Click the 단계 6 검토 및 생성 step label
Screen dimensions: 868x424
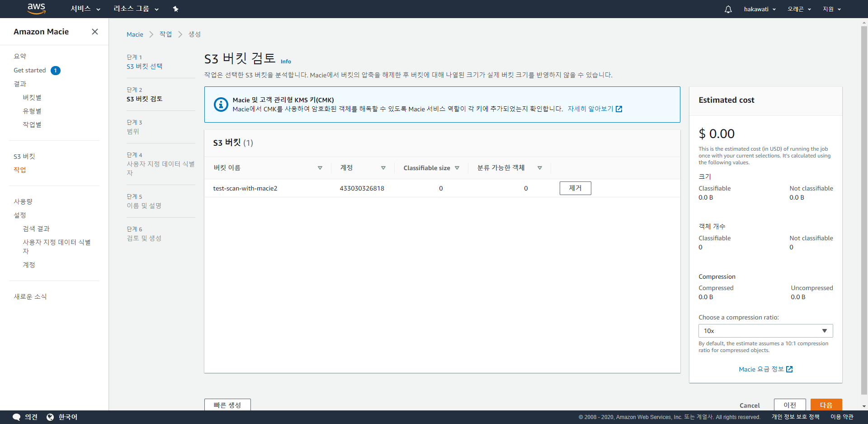[144, 234]
